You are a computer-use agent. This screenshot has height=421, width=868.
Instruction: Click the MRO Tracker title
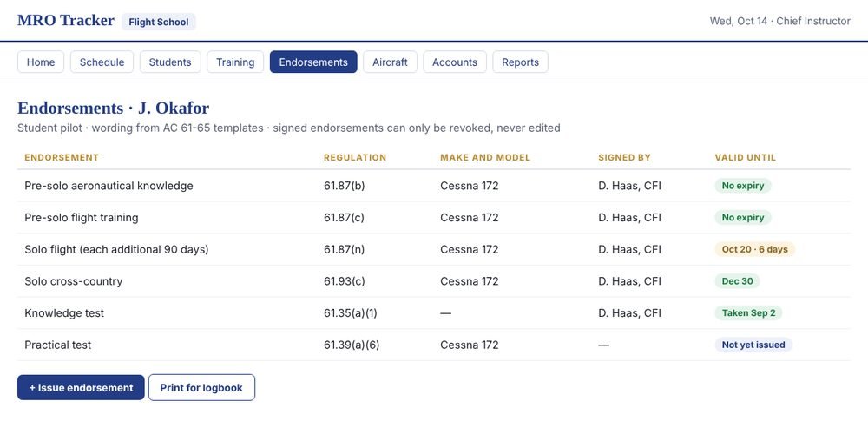66,21
